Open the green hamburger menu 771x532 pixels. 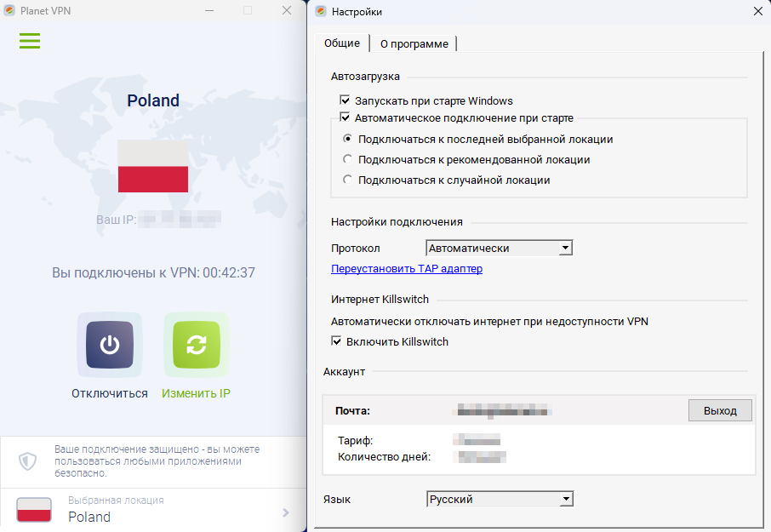point(30,41)
